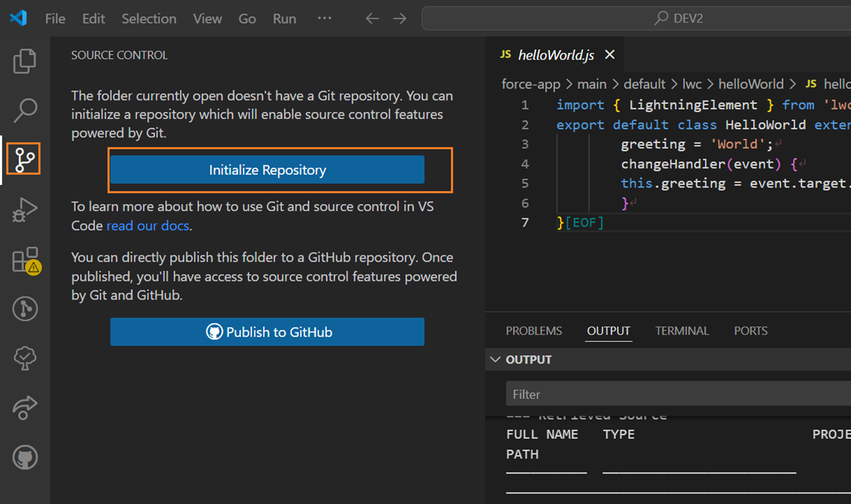Click the changeHandler(event) code line
Viewport: 851px width, 504px height.
tap(709, 164)
